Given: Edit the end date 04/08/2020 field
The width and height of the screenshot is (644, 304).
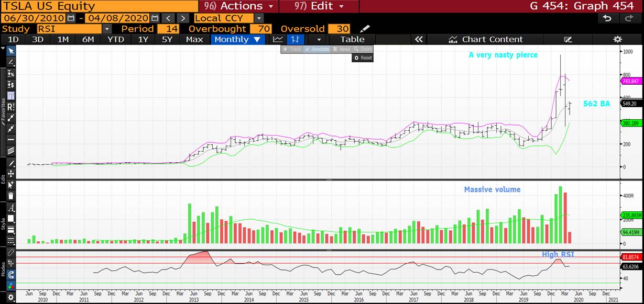Looking at the screenshot, I should [x=118, y=18].
